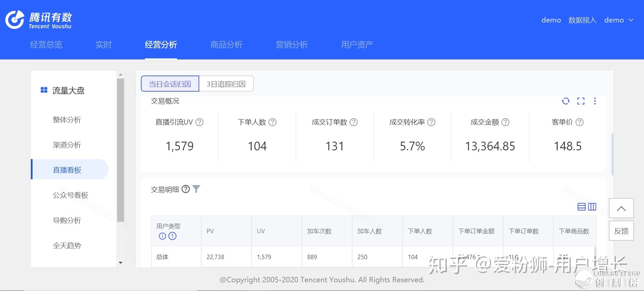Click help icon next to 成交转化率
Viewport: 644px width, 291px height.
pyautogui.click(x=431, y=122)
